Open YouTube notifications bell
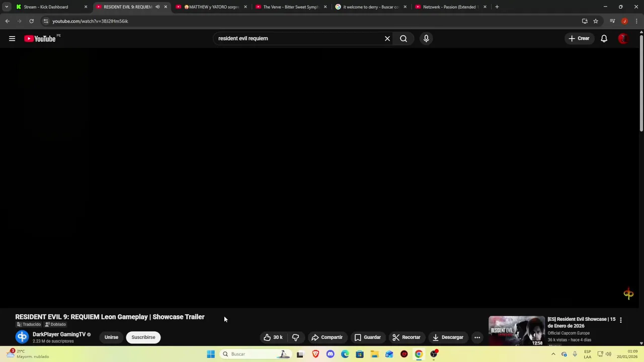This screenshot has width=644, height=362. [604, 39]
